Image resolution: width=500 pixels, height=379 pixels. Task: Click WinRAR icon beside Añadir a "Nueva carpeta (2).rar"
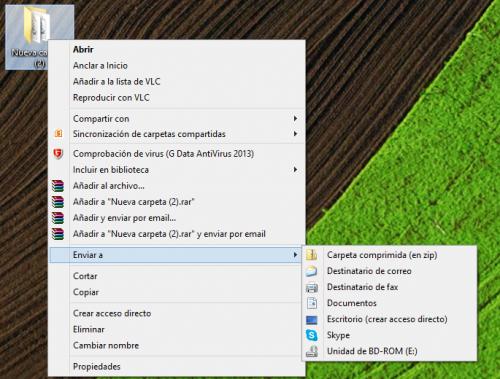click(58, 202)
